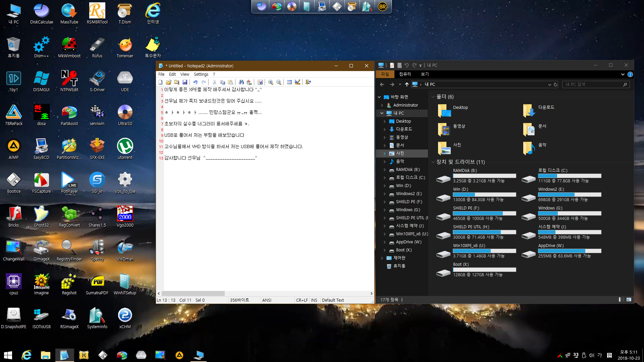Open the address bar history dropdown in Explorer

(x=549, y=84)
